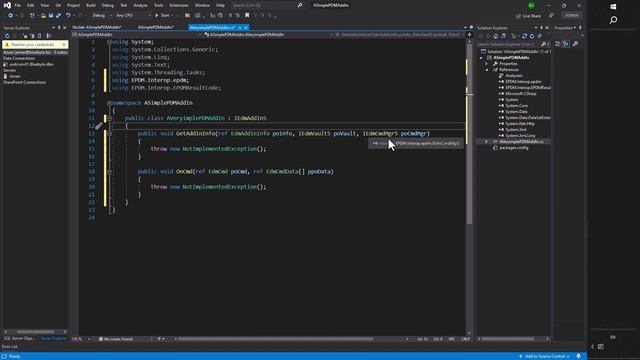Screen dimensions: 640x360
Task: Dismiss the Reenter your credentials notice
Action: point(64,44)
